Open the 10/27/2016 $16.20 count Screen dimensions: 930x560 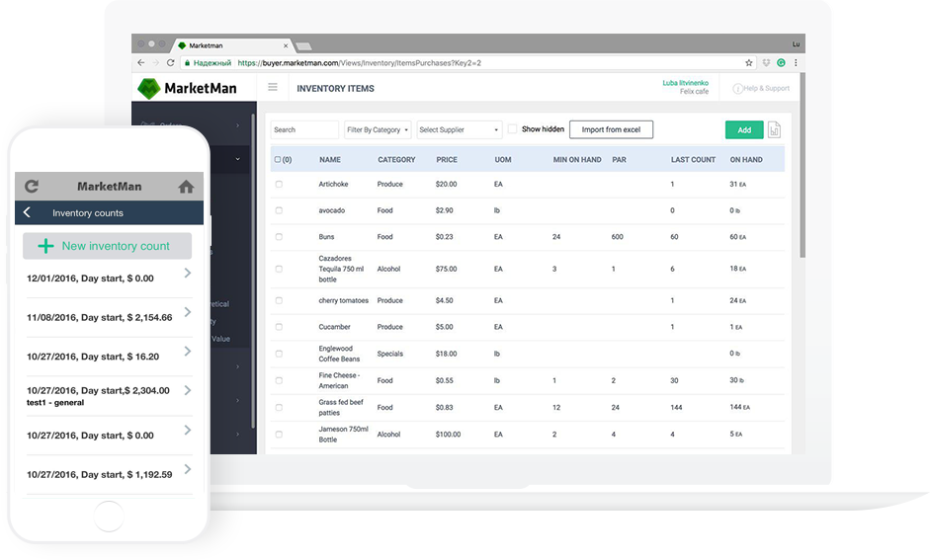109,357
